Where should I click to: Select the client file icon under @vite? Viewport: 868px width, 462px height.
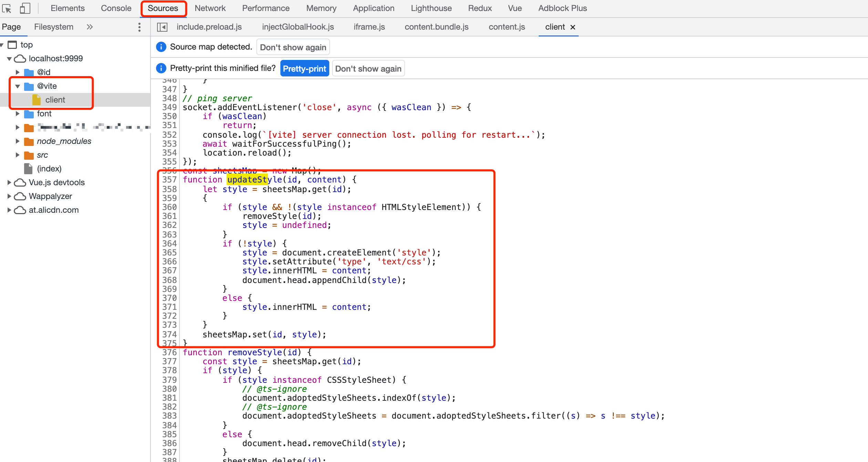click(x=37, y=100)
